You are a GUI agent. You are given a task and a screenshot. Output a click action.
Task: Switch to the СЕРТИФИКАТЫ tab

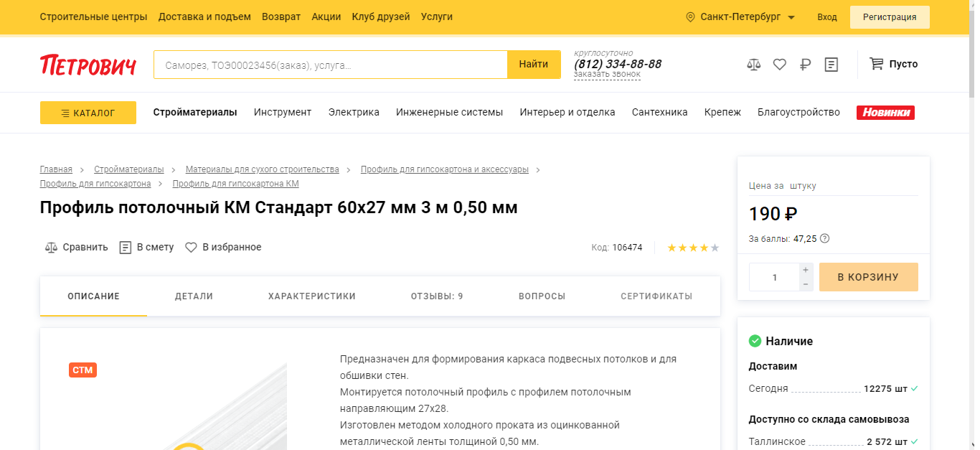pyautogui.click(x=656, y=296)
